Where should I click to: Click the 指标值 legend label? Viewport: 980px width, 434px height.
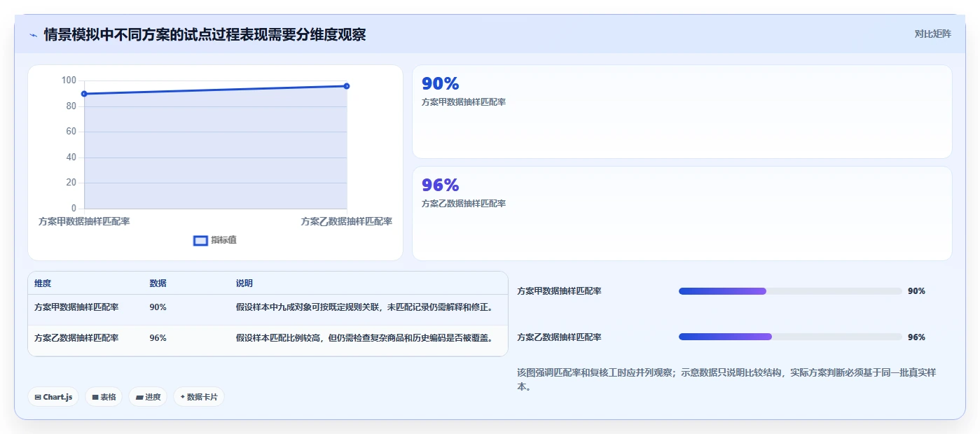point(223,240)
